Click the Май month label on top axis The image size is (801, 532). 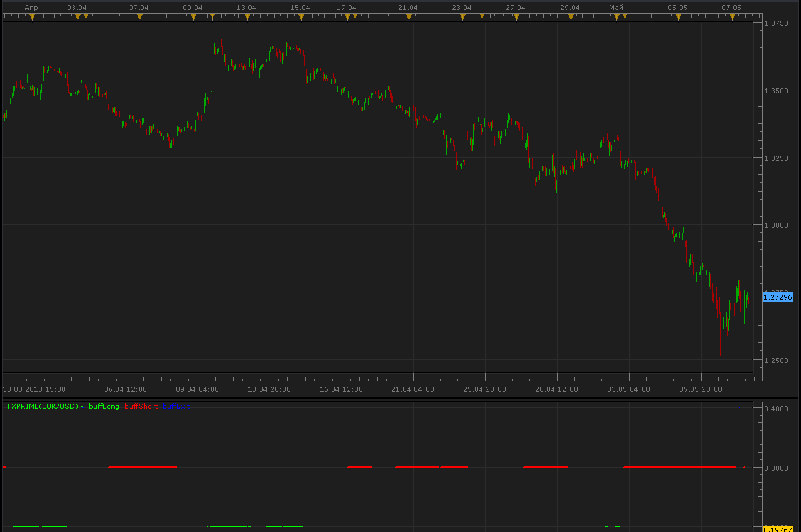(x=616, y=8)
